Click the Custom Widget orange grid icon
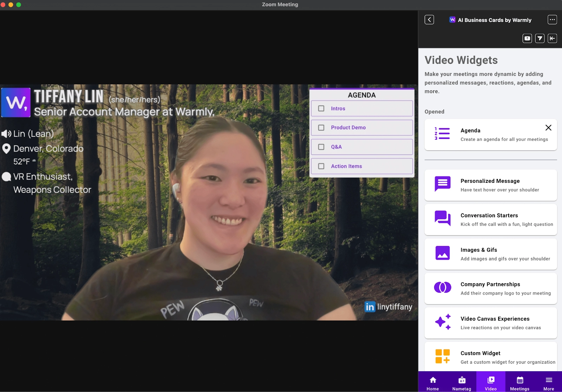562x392 pixels. click(443, 356)
